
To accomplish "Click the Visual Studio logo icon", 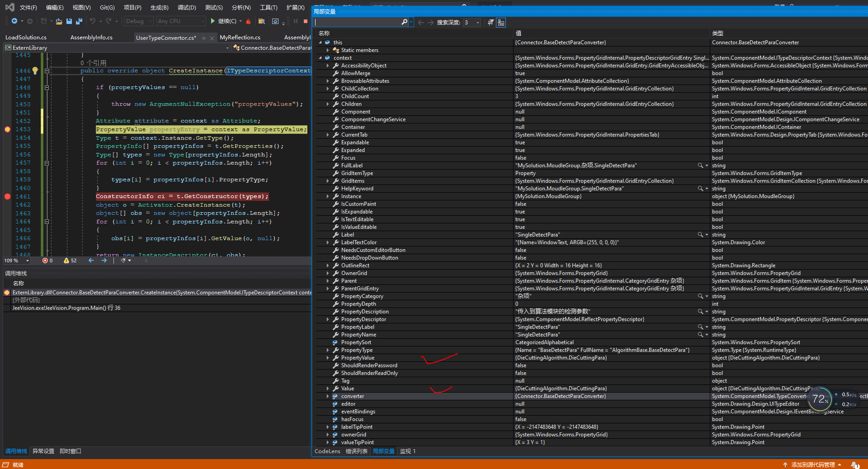I will click(9, 7).
